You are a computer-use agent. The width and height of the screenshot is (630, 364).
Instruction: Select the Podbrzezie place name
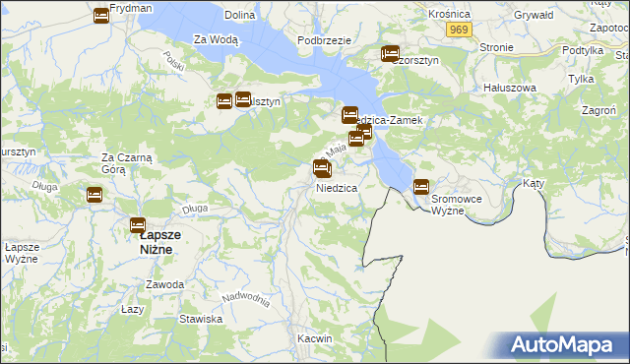click(324, 40)
